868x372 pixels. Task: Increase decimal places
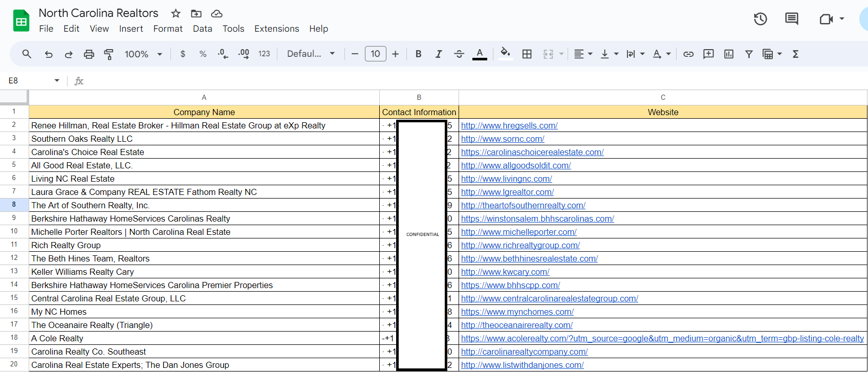(244, 54)
